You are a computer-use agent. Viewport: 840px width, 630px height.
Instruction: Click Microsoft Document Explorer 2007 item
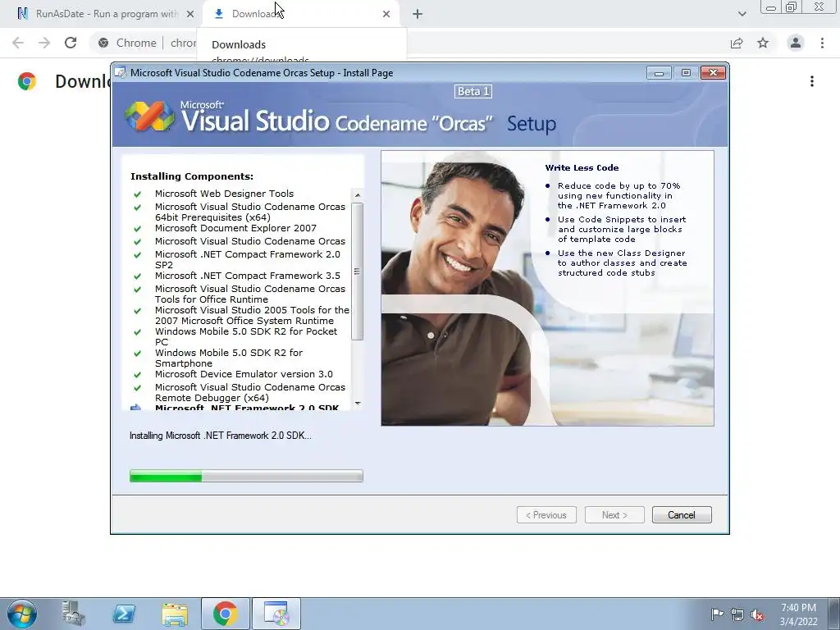(x=235, y=228)
